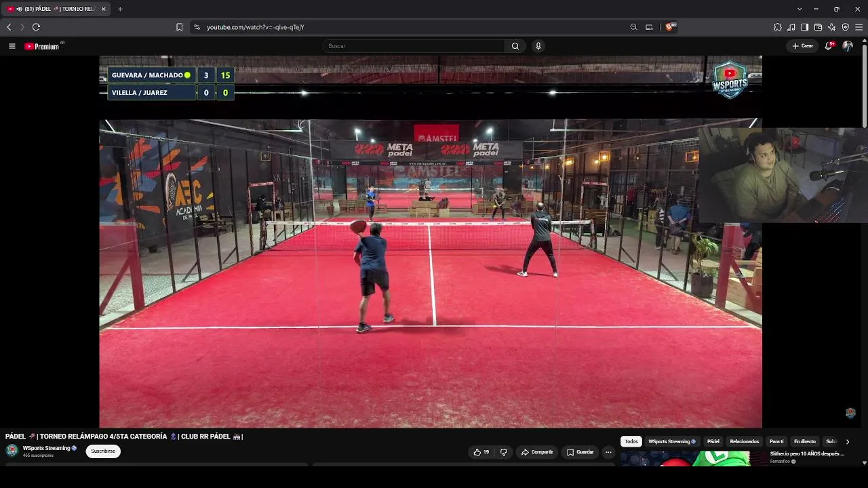
Task: Open Leo AI sparkle icon
Action: coord(831,27)
